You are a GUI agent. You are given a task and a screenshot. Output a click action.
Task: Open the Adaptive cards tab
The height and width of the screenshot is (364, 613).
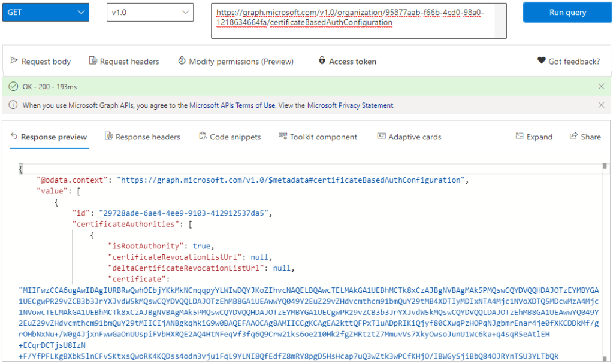(409, 136)
